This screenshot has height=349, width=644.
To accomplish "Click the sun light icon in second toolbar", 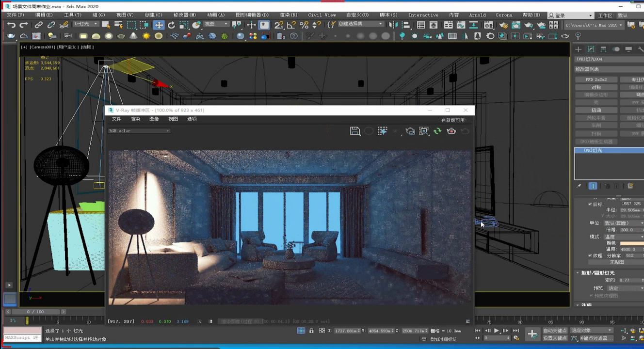I will [x=146, y=36].
